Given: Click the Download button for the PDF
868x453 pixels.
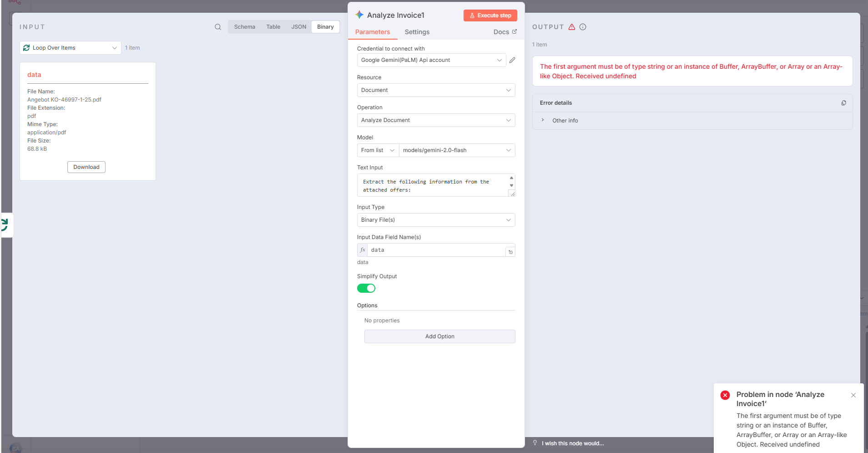Looking at the screenshot, I should (86, 167).
